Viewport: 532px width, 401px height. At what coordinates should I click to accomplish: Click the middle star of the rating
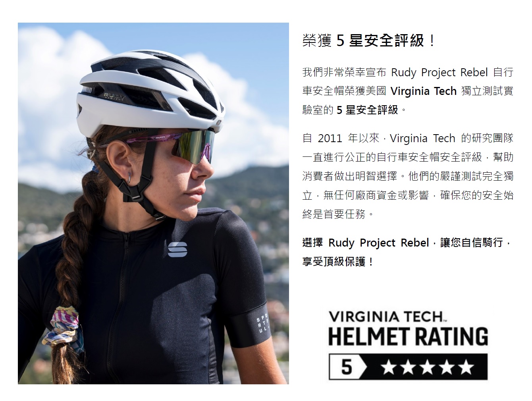427,367
